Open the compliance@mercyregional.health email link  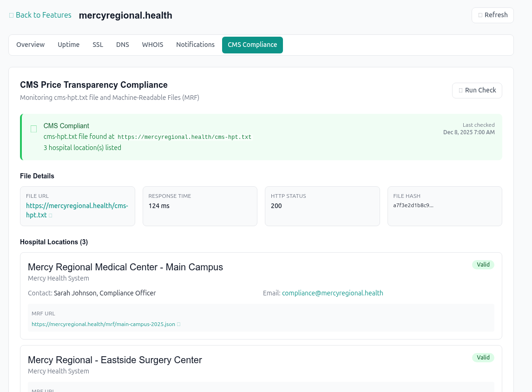pyautogui.click(x=332, y=293)
